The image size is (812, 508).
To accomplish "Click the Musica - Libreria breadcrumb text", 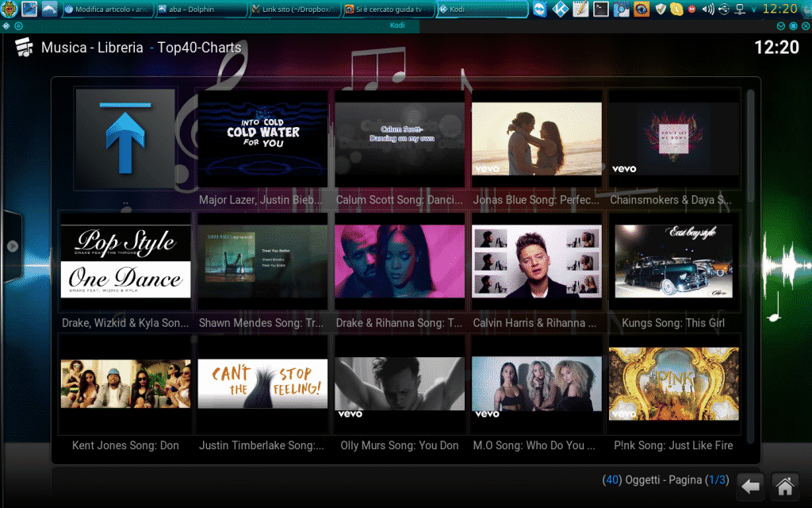I will pos(92,48).
